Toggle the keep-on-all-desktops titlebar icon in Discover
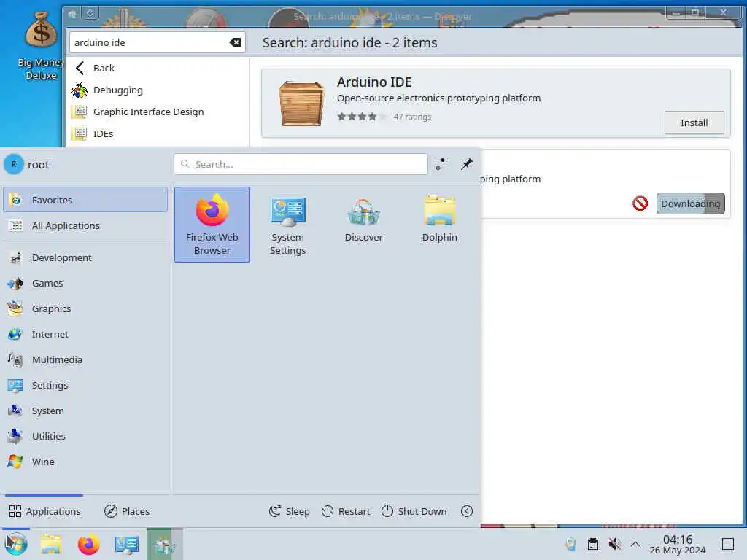Image resolution: width=747 pixels, height=560 pixels. [90, 13]
